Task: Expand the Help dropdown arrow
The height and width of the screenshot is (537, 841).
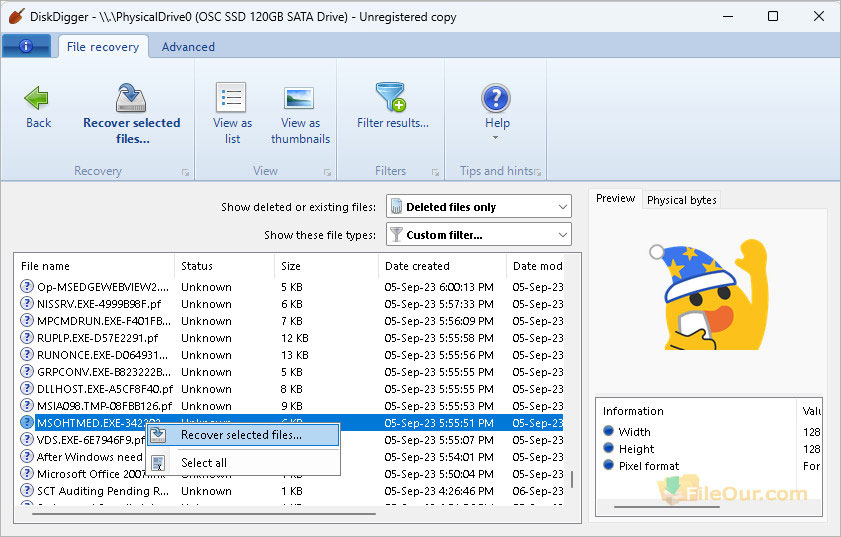Action: [x=496, y=138]
